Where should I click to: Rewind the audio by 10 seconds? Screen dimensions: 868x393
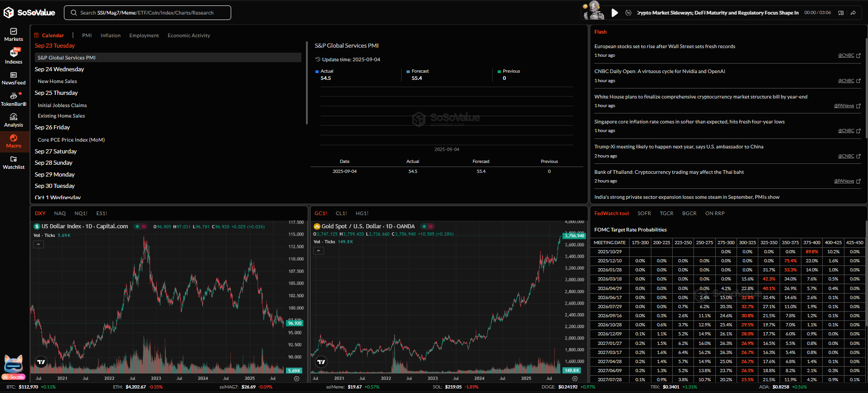click(628, 13)
